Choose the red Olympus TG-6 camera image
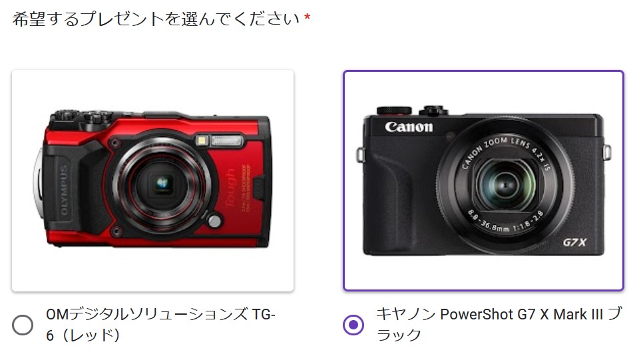641x364 pixels. [152, 180]
